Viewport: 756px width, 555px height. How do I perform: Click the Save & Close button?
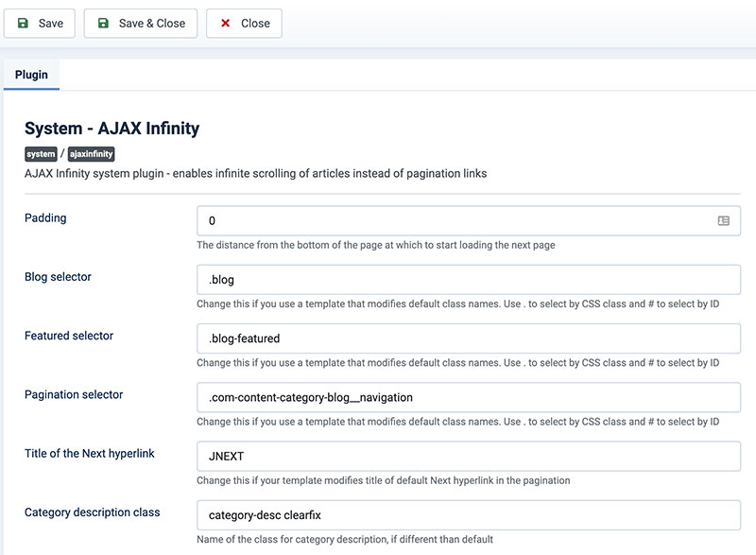(141, 23)
